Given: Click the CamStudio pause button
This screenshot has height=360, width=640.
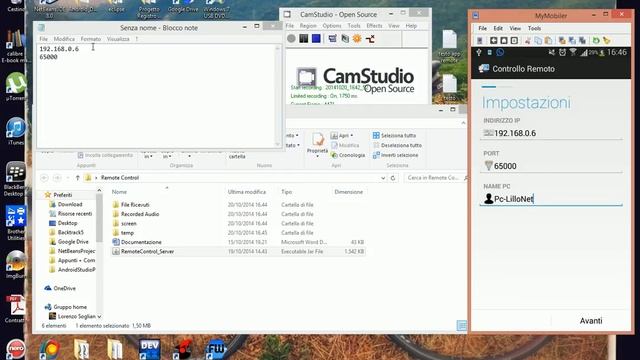Looking at the screenshot, I should (x=304, y=39).
